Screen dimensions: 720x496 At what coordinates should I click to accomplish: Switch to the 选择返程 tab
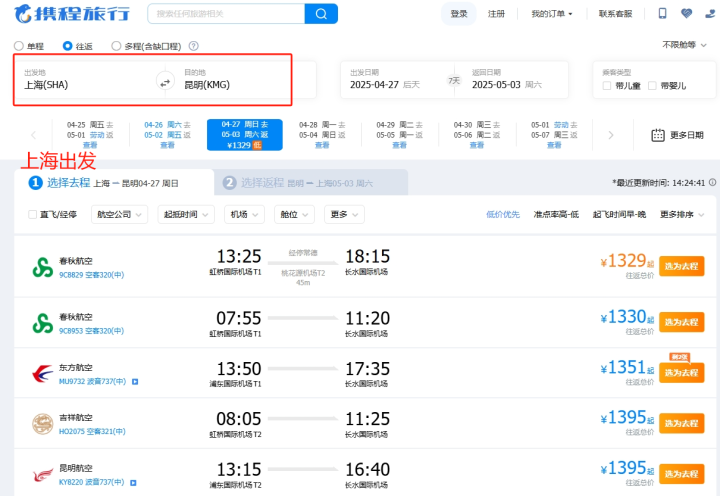pyautogui.click(x=311, y=183)
